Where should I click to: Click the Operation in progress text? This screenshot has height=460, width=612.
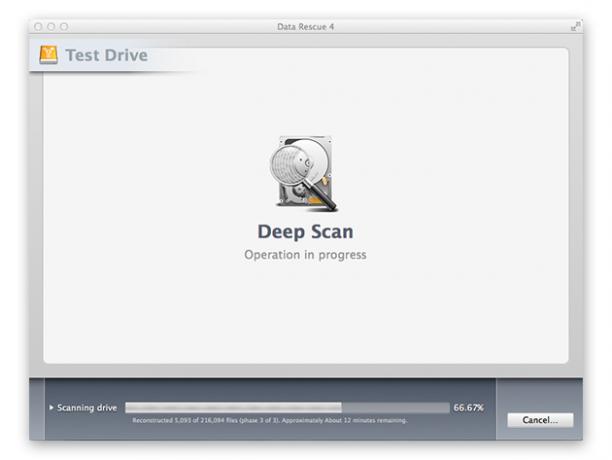point(305,255)
